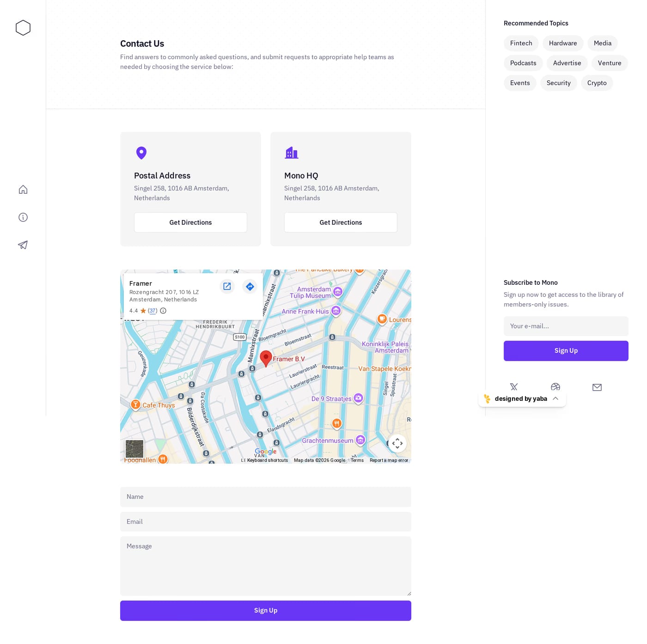Click the Postal Address location pin icon
Image resolution: width=647 pixels, height=644 pixels.
(x=141, y=153)
